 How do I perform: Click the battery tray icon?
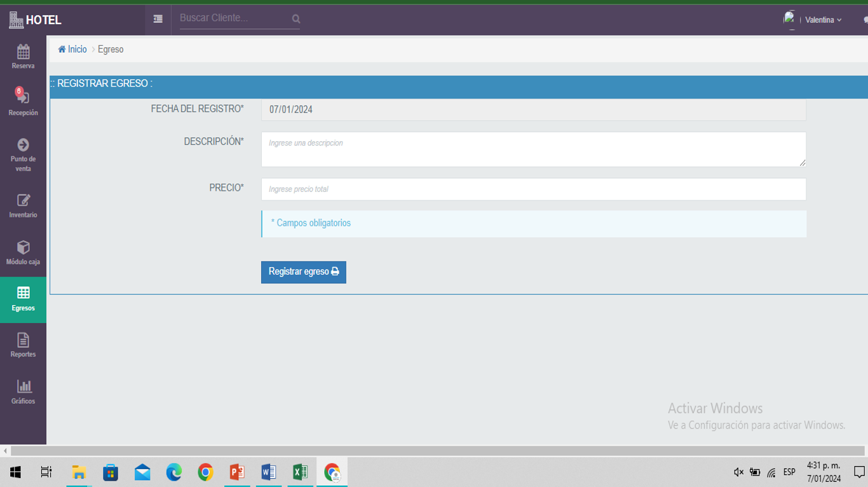pyautogui.click(x=755, y=472)
